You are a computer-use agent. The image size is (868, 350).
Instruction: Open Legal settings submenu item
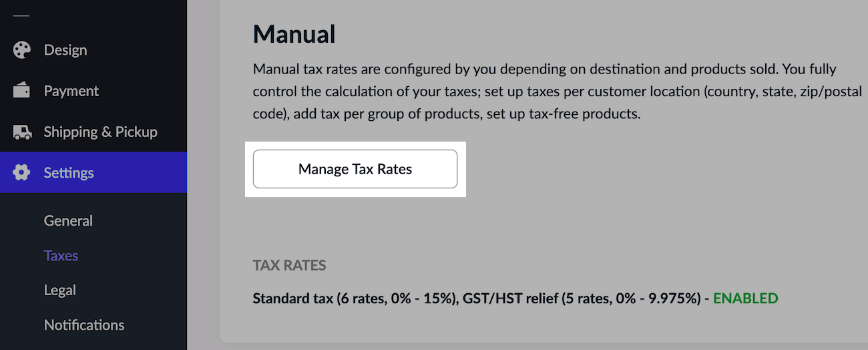coord(59,291)
